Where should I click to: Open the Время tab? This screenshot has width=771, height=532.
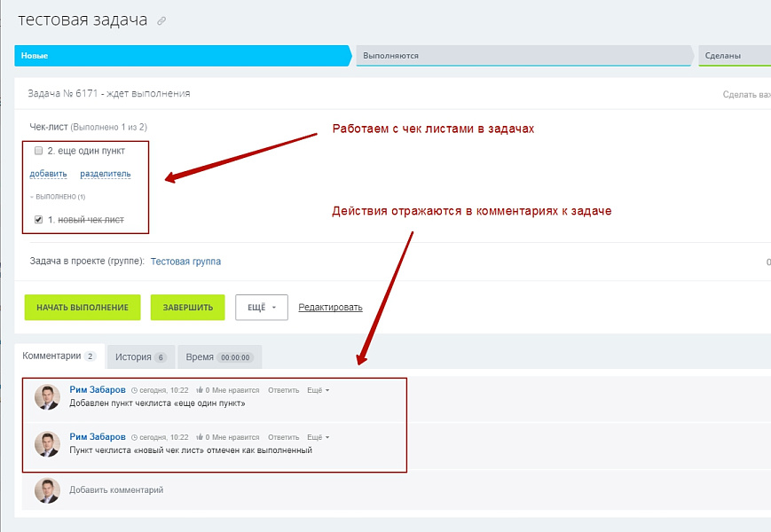[x=218, y=356]
